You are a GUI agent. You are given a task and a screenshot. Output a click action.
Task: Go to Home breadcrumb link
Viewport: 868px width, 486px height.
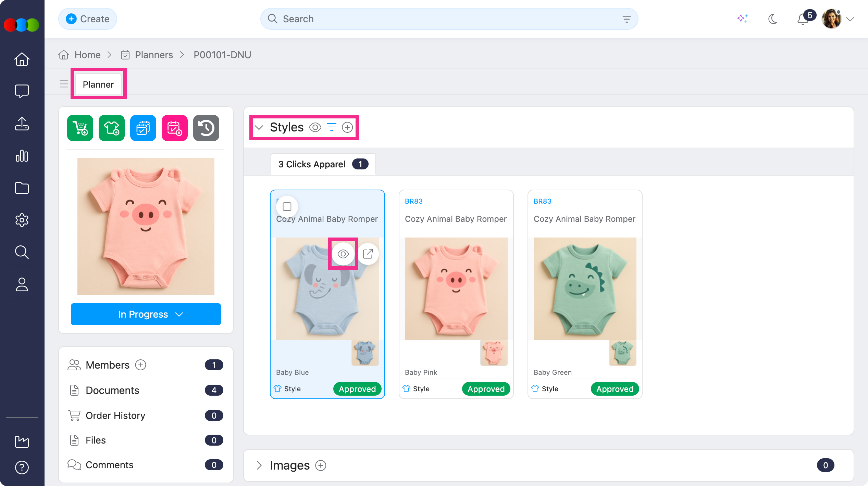pos(87,55)
